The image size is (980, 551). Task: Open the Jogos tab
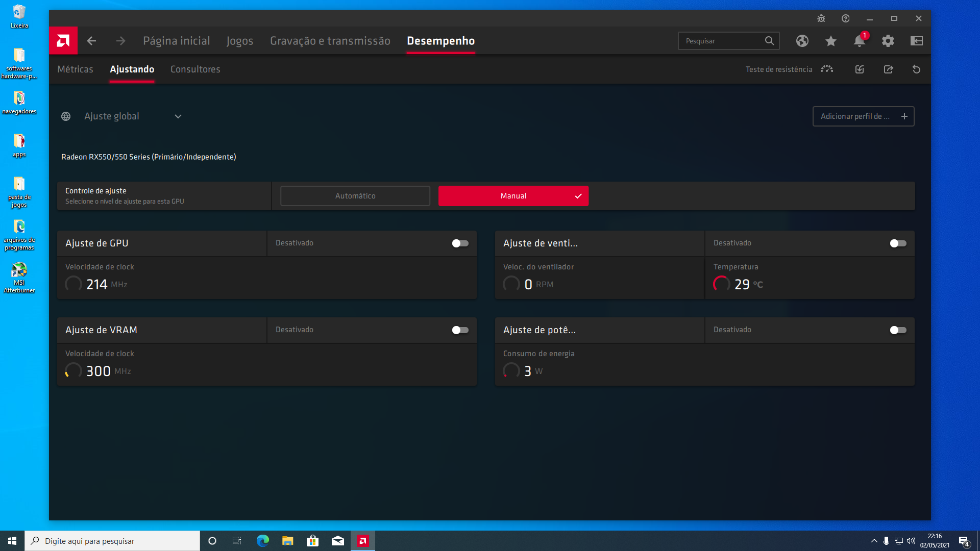click(240, 41)
